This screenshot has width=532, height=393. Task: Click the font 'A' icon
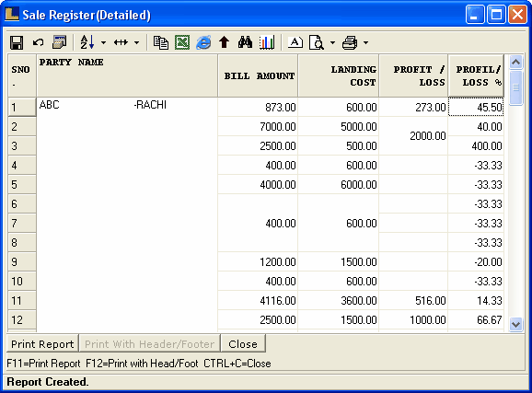pos(295,42)
